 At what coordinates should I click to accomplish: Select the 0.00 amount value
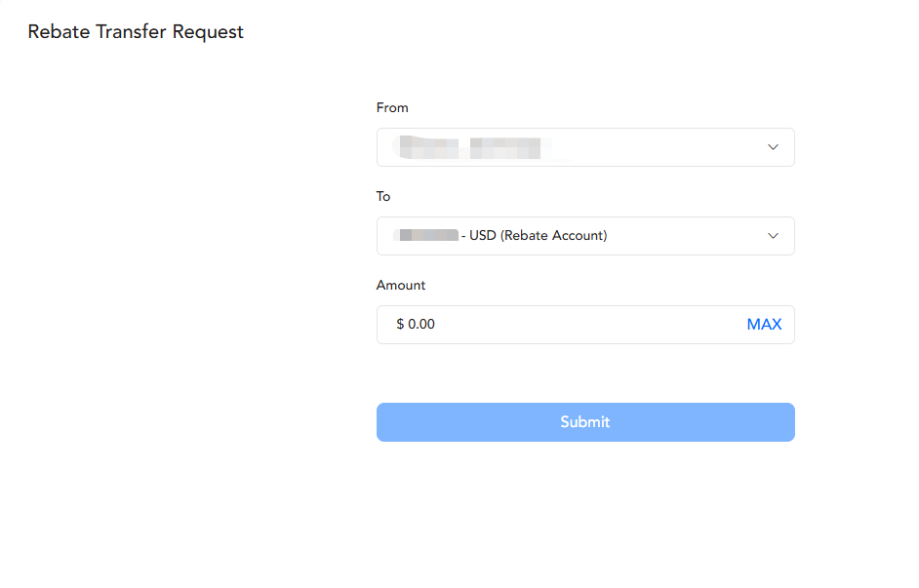tap(421, 325)
